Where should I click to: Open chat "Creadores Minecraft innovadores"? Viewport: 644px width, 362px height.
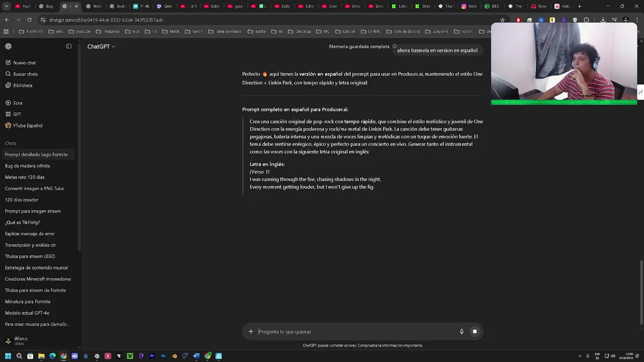(38, 279)
